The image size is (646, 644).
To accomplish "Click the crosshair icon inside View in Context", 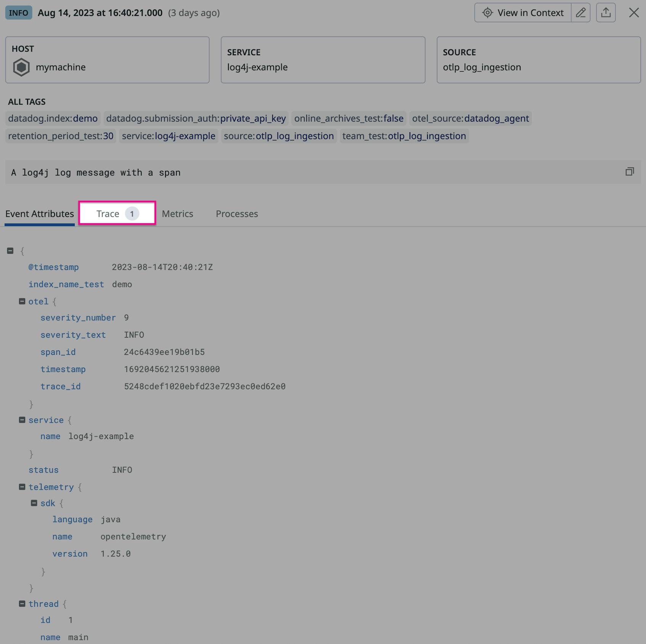I will [x=489, y=12].
